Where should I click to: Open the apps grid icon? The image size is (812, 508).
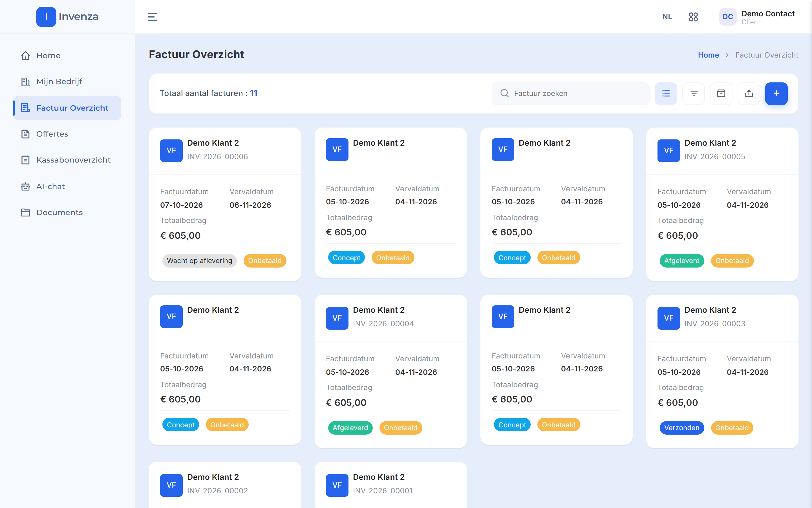pos(693,17)
